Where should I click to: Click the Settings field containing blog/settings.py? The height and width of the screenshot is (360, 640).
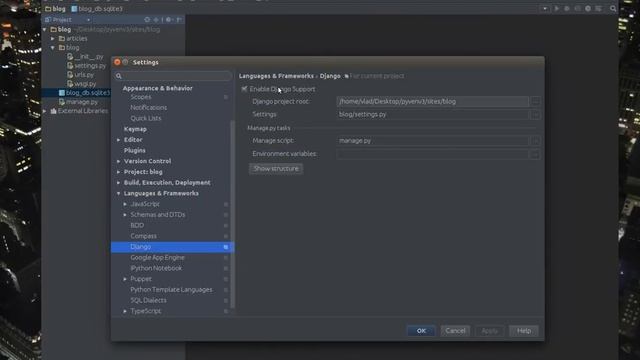[433, 114]
